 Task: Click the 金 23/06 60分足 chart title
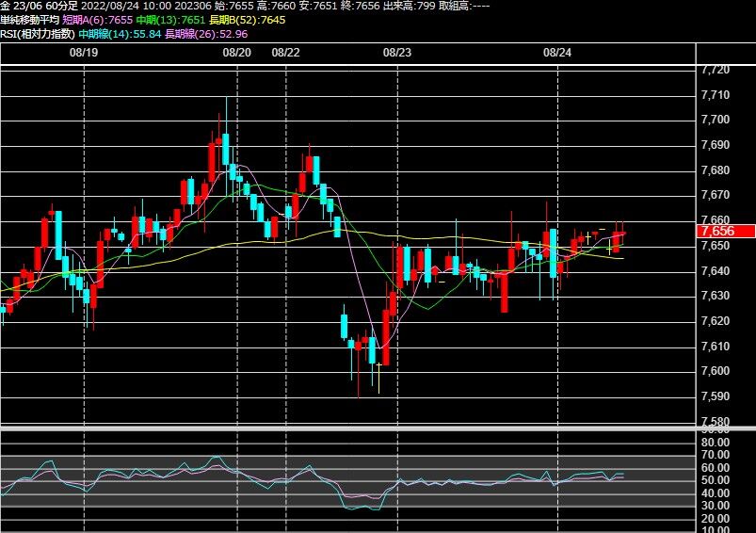[x=39, y=6]
